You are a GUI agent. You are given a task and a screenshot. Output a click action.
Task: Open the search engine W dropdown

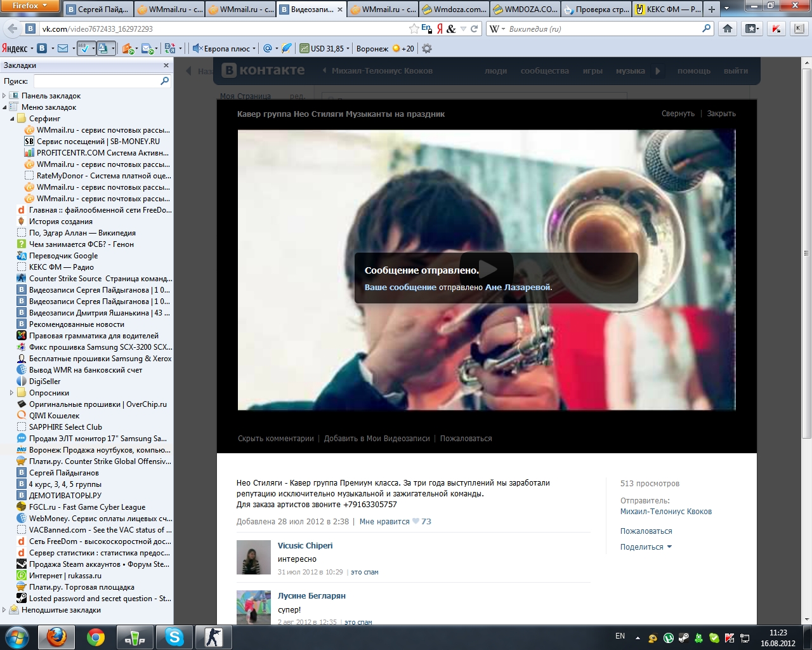(497, 29)
